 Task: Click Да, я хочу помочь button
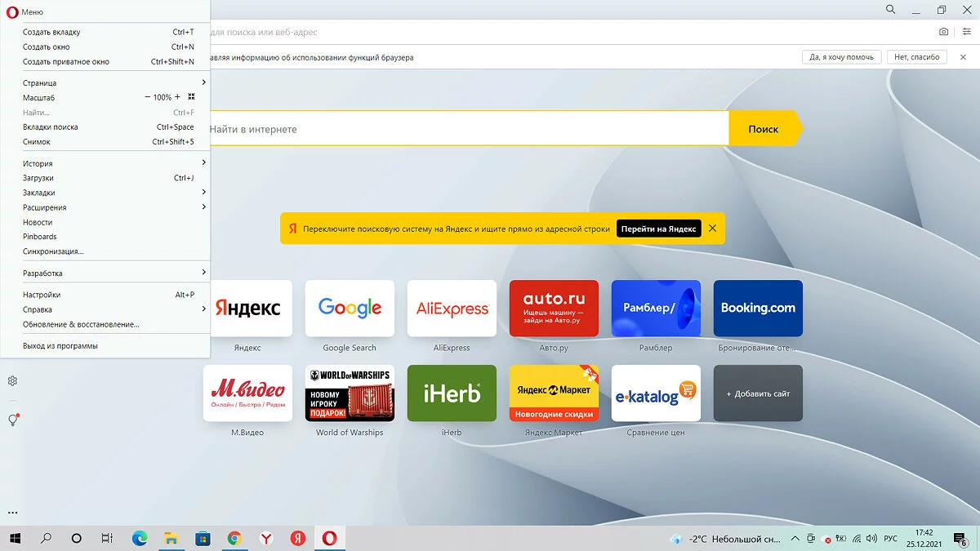[841, 57]
